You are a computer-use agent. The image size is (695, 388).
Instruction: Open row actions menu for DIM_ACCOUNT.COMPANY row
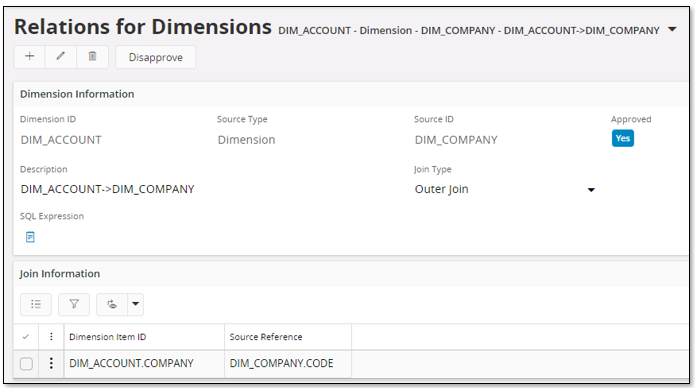point(51,363)
